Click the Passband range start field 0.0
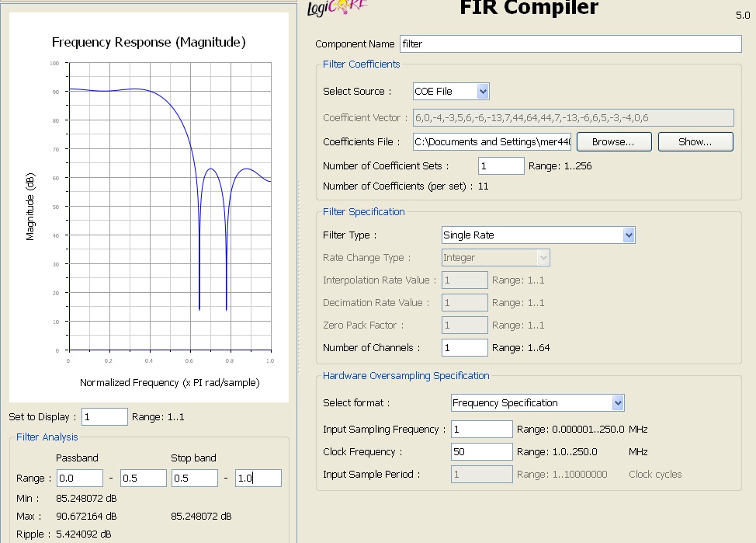This screenshot has height=543, width=756. click(x=79, y=479)
